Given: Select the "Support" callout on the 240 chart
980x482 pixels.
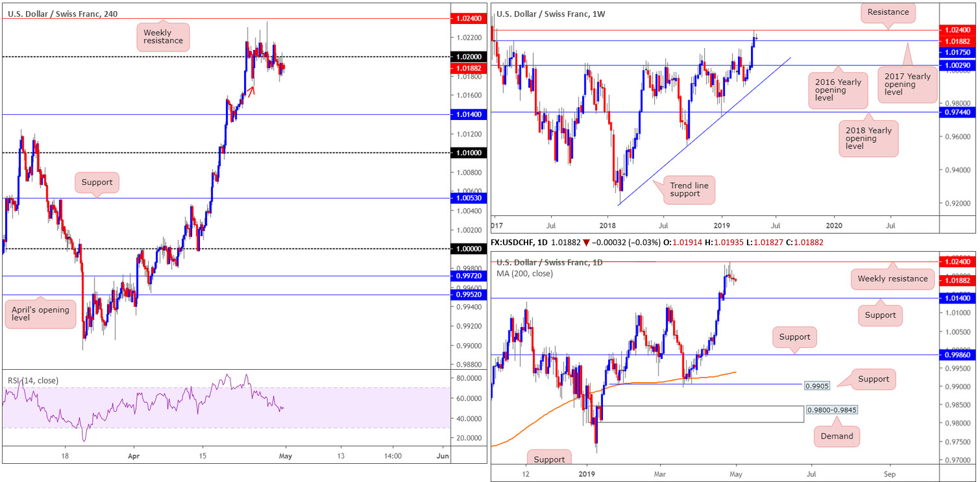Looking at the screenshot, I should (x=97, y=182).
